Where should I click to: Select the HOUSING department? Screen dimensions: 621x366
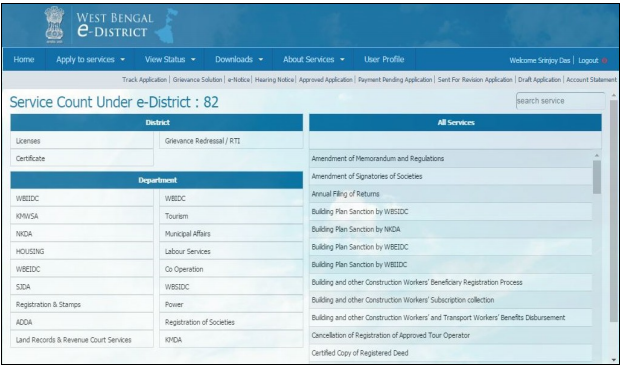point(82,252)
